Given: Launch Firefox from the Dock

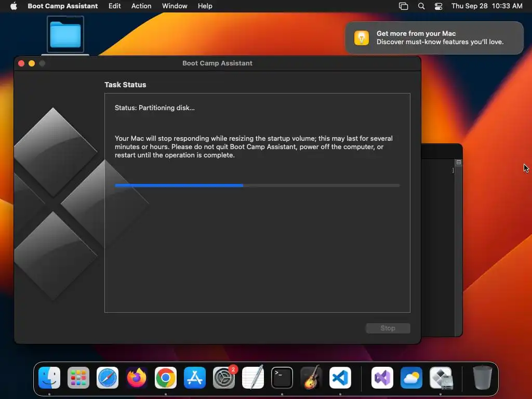Looking at the screenshot, I should pos(137,378).
